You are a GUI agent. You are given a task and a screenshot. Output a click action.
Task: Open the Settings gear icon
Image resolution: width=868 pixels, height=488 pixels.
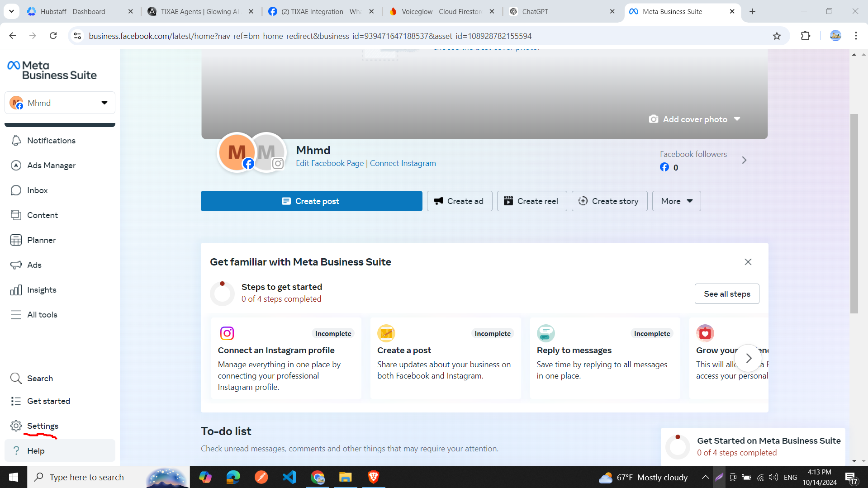point(16,426)
